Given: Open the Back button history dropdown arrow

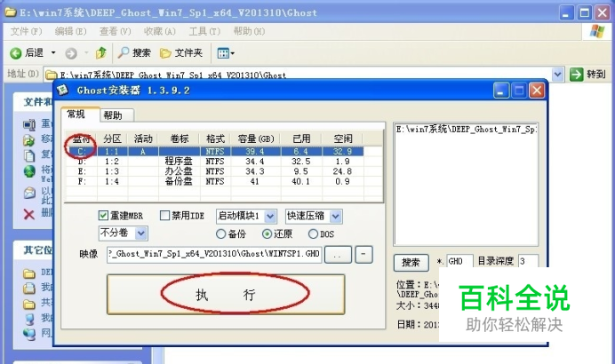Looking at the screenshot, I should [53, 52].
